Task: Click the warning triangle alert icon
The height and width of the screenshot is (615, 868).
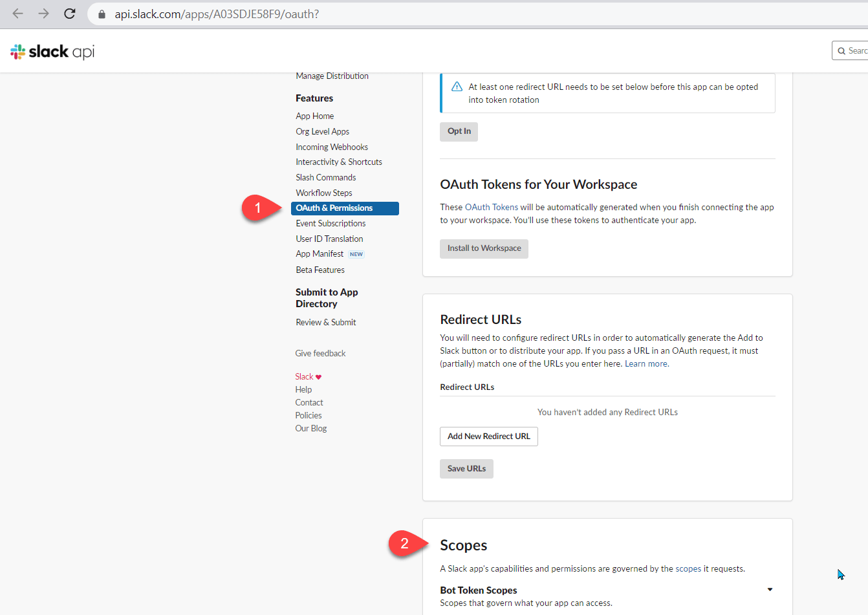Action: pos(457,87)
